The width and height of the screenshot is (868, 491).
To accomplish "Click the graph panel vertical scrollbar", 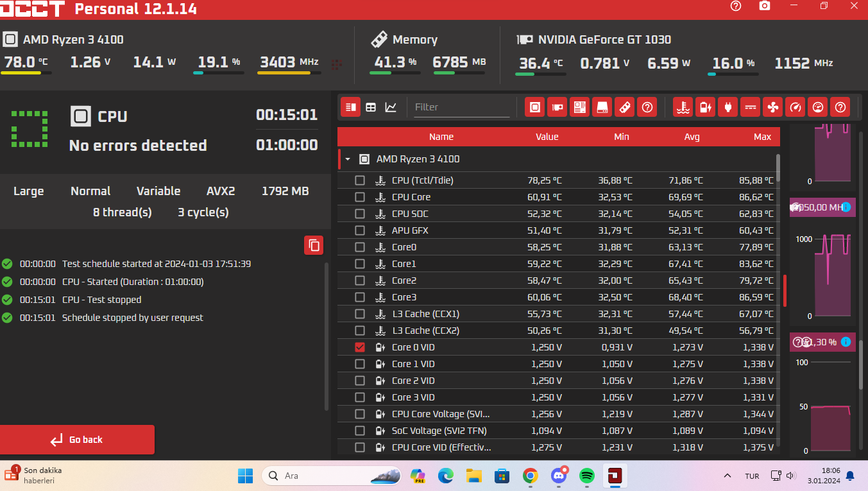I will [x=862, y=364].
